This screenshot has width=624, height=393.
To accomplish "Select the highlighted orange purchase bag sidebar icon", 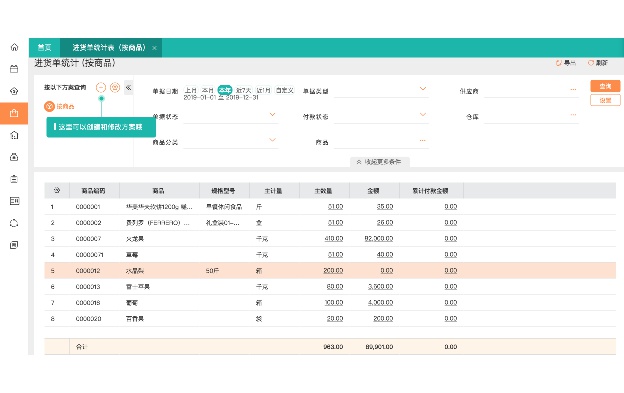I will coord(14,113).
